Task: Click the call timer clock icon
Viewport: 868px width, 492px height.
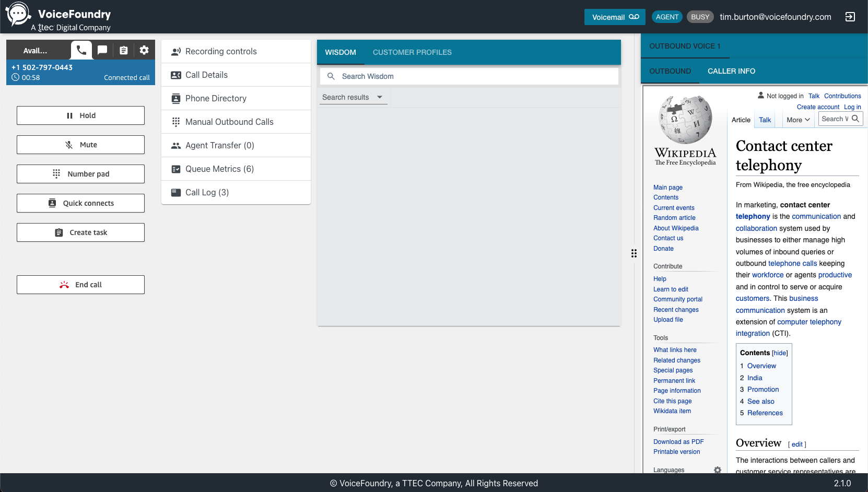Action: [16, 77]
